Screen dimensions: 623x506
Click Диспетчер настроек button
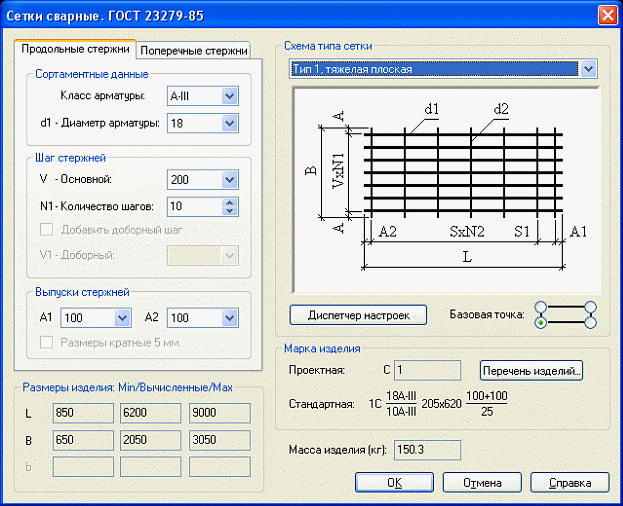(x=358, y=315)
